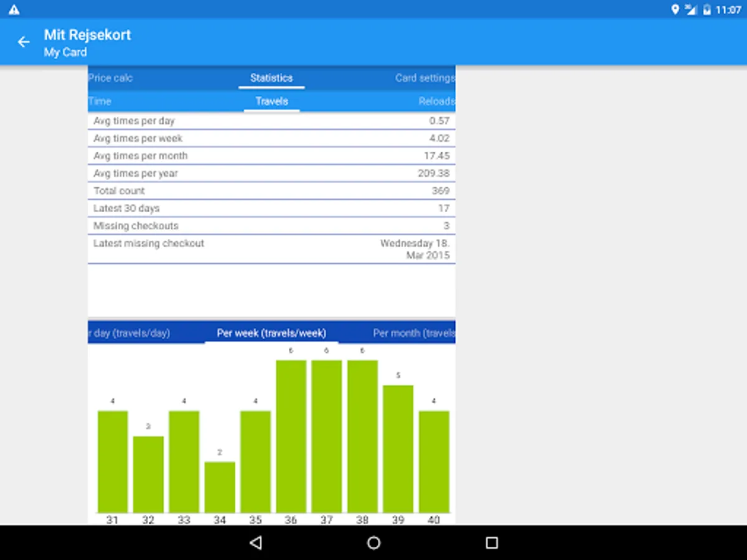Tap the Wednesday 18. Mar 2015 date
Viewport: 747px width, 560px height.
tap(415, 250)
